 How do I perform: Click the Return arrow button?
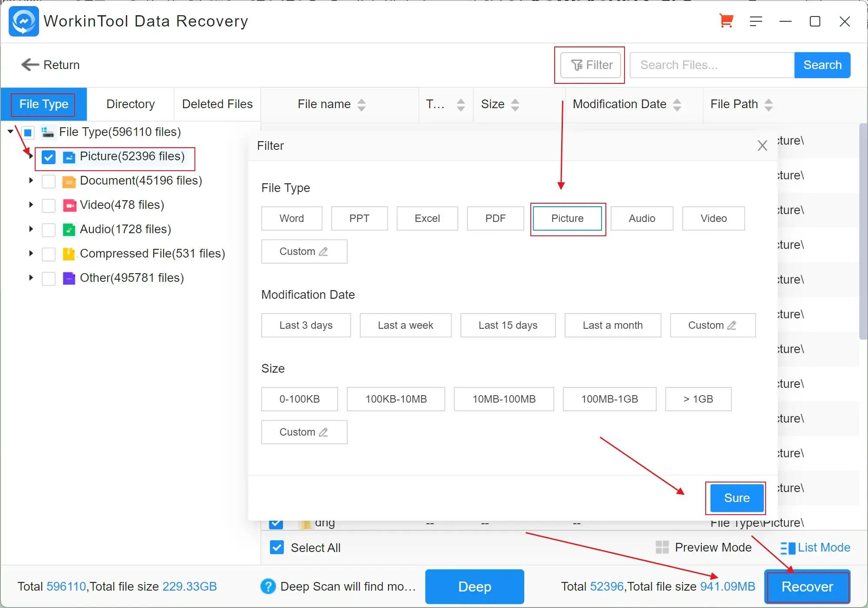pyautogui.click(x=50, y=65)
